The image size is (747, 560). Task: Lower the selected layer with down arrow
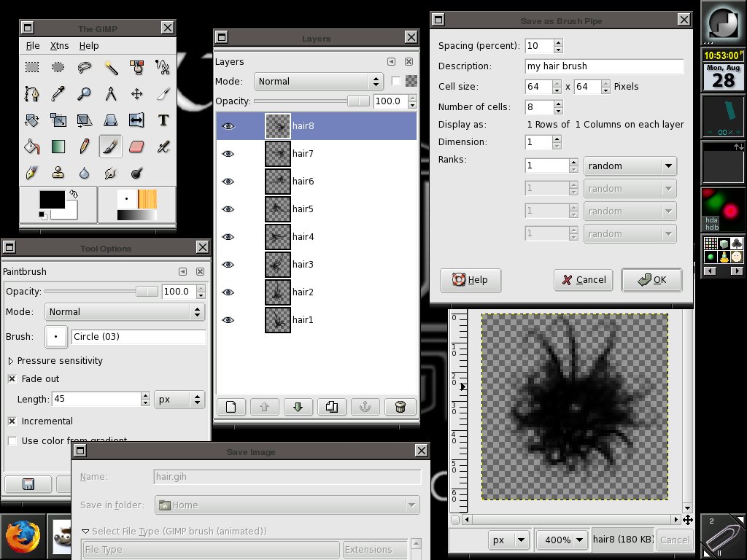298,407
